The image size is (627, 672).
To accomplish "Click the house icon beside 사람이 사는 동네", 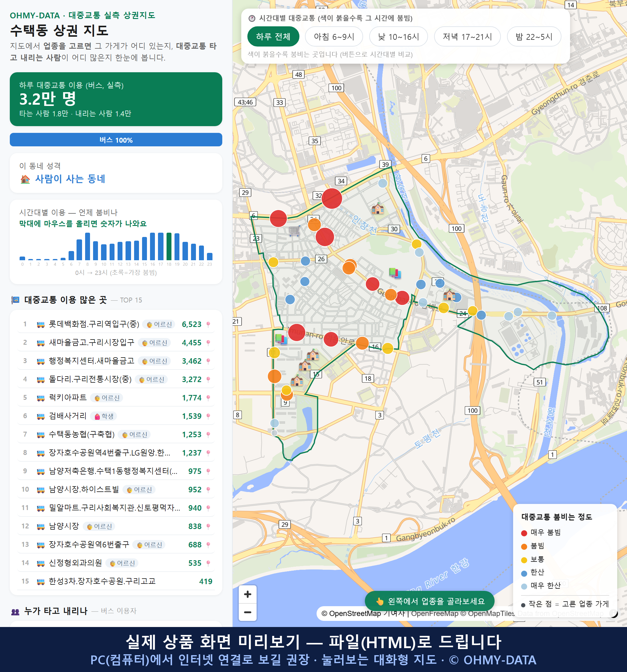I will (25, 179).
